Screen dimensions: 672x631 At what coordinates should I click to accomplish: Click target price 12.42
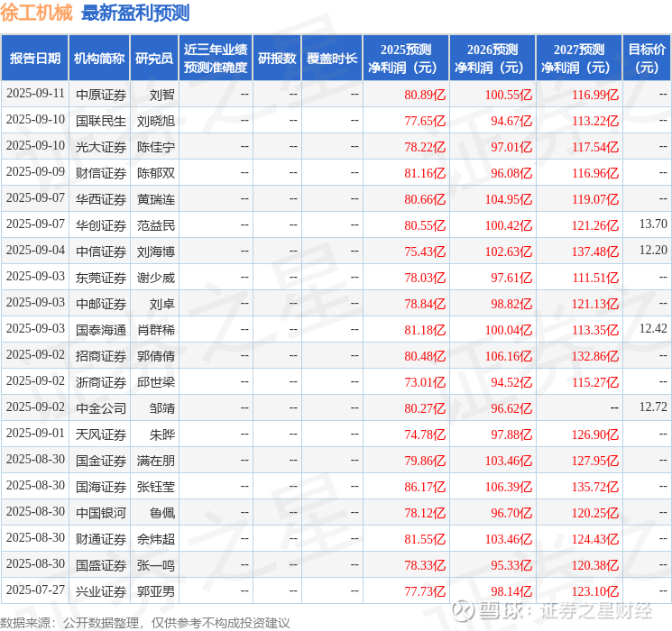click(653, 328)
